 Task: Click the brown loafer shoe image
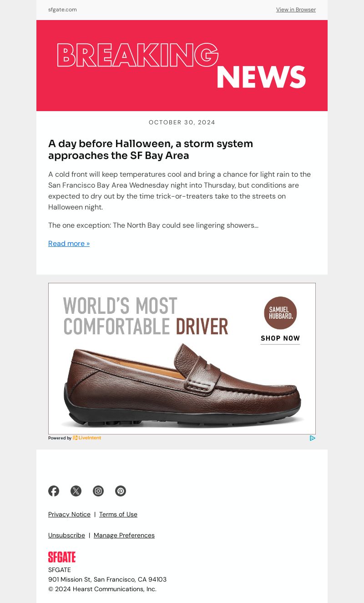(182, 386)
